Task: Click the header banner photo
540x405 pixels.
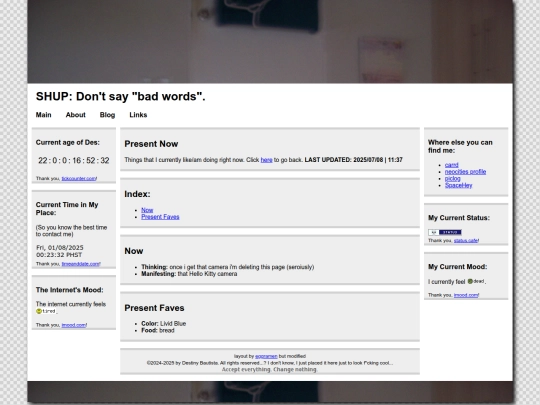Action: (x=270, y=41)
